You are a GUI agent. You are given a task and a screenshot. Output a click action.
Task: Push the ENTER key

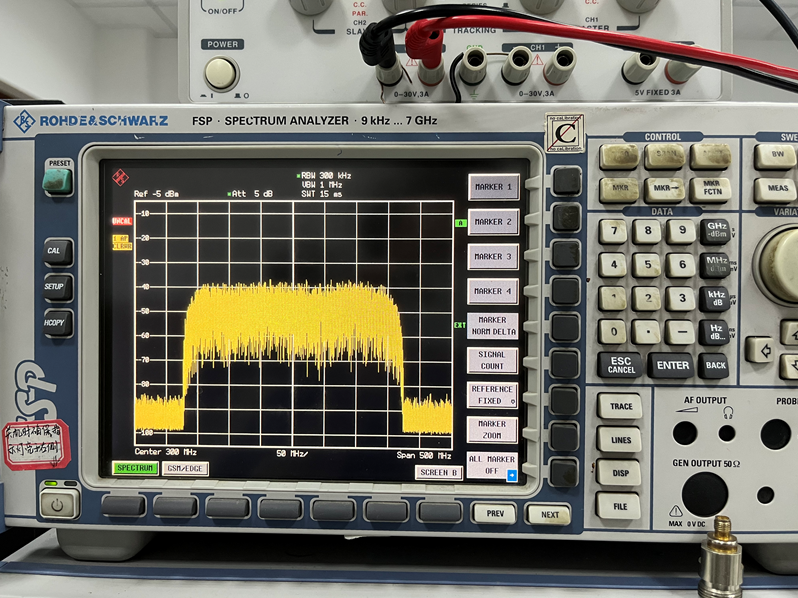coord(671,365)
